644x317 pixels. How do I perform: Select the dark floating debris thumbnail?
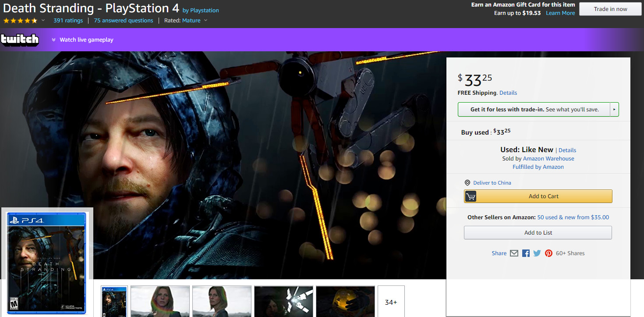pos(284,302)
